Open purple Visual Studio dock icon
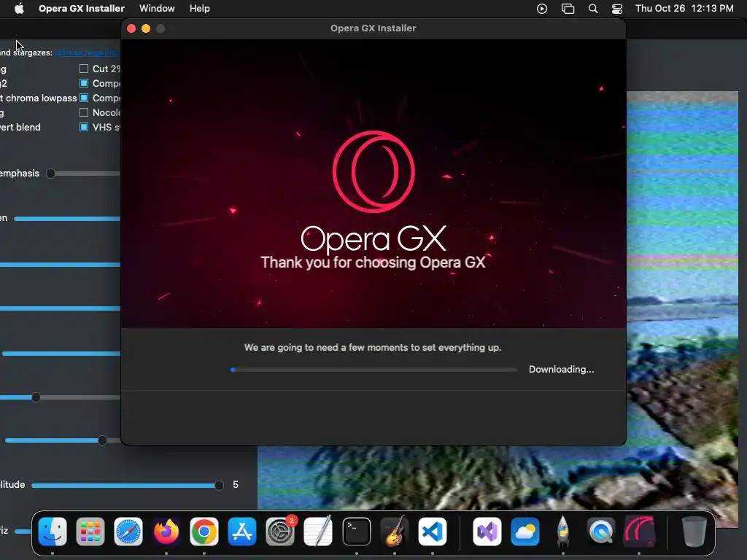747x560 pixels. [x=487, y=532]
